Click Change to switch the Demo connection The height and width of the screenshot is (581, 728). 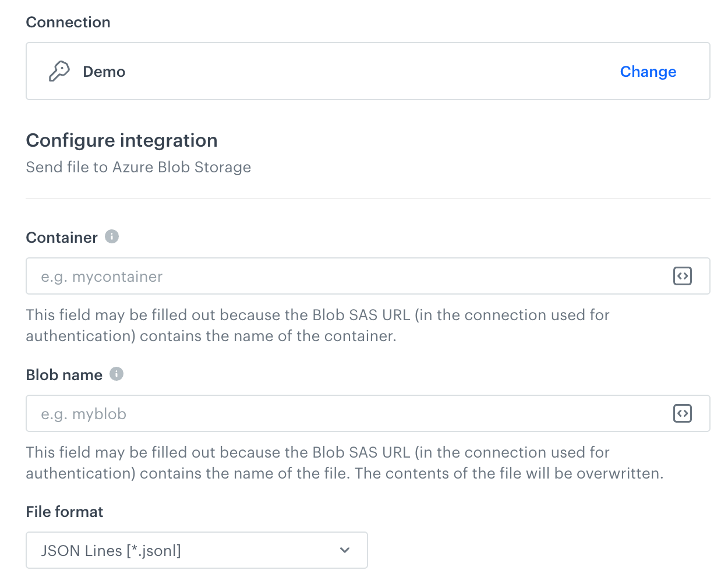(648, 71)
